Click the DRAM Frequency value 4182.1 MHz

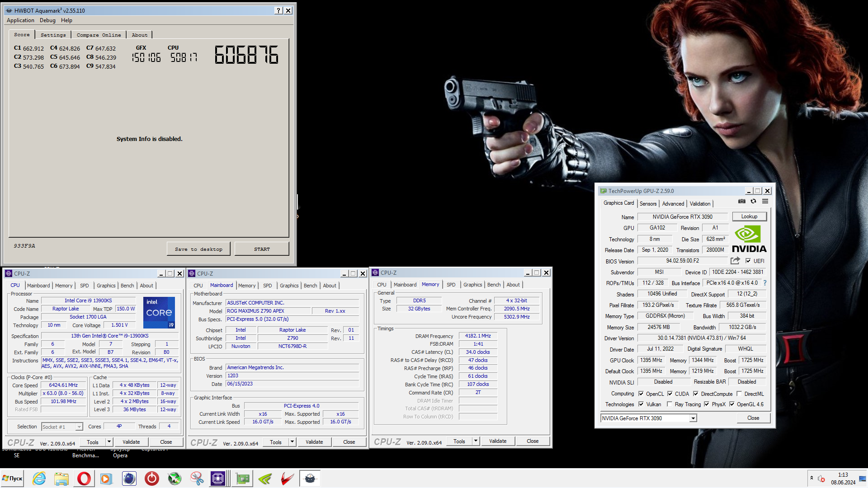click(478, 336)
